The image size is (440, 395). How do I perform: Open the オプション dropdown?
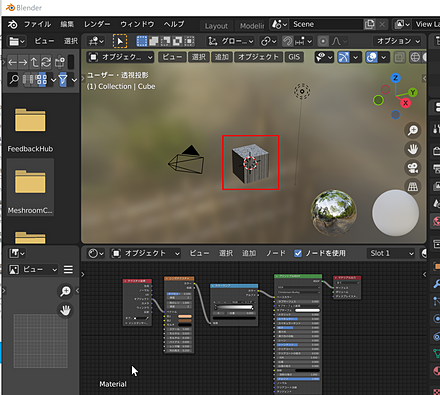[398, 41]
